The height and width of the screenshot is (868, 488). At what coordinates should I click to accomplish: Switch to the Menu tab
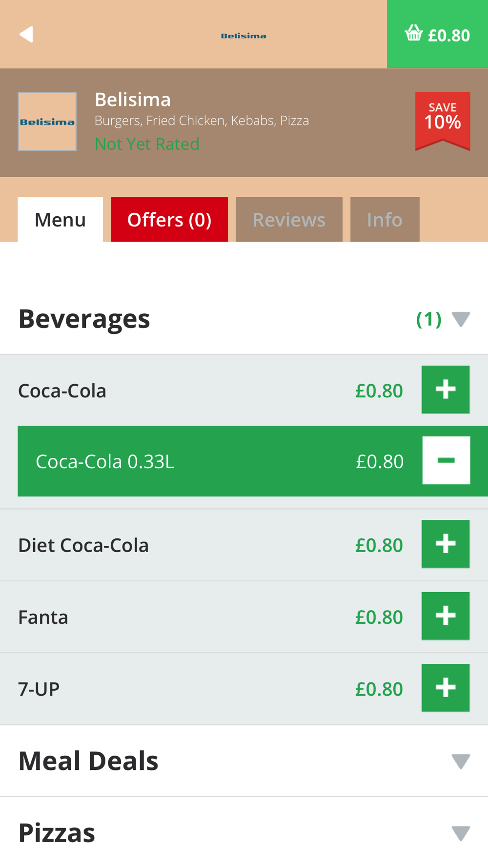[x=60, y=220]
